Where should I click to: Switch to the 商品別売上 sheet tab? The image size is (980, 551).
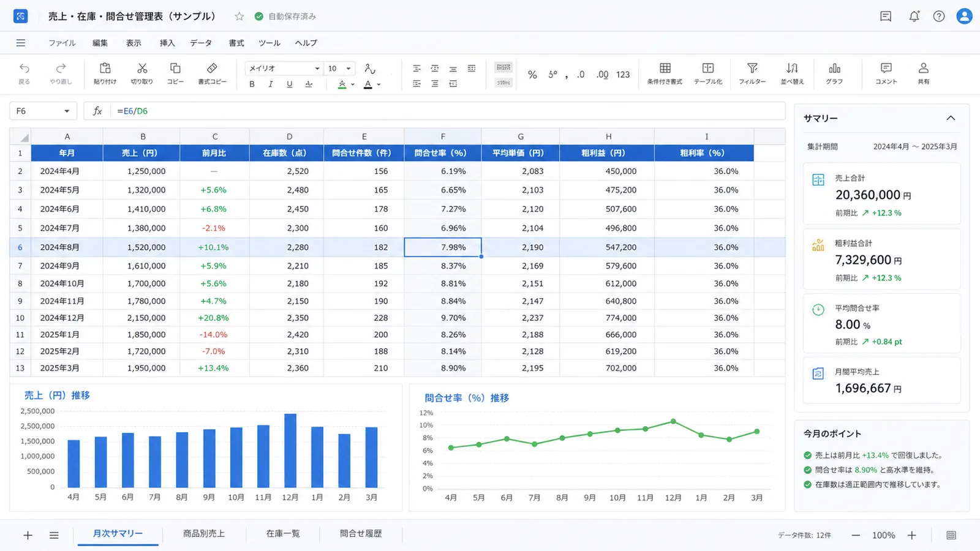pos(204,534)
